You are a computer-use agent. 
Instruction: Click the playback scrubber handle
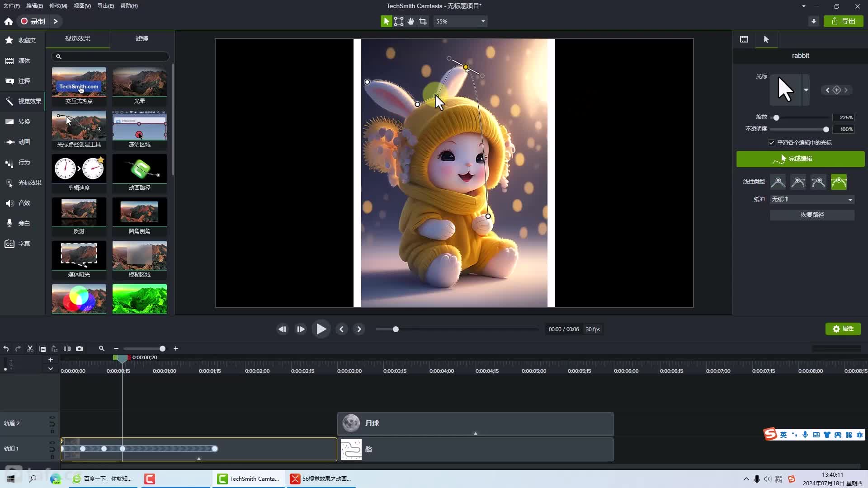coord(396,329)
